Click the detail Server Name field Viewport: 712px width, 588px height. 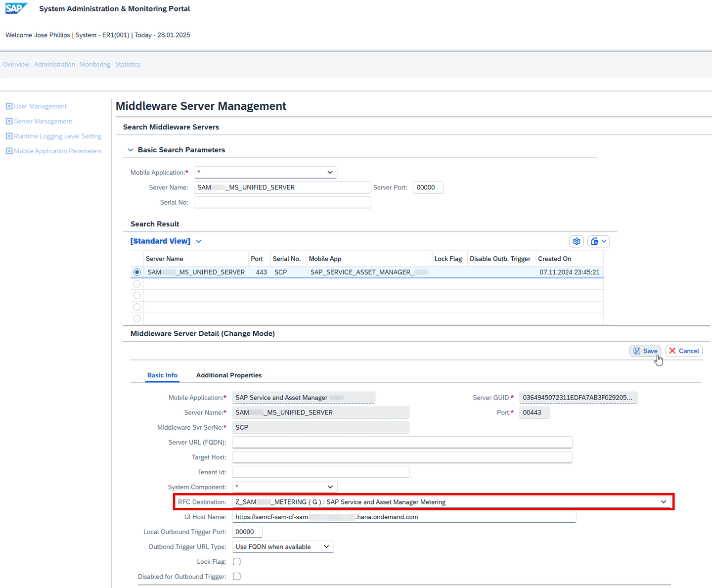pyautogui.click(x=321, y=412)
